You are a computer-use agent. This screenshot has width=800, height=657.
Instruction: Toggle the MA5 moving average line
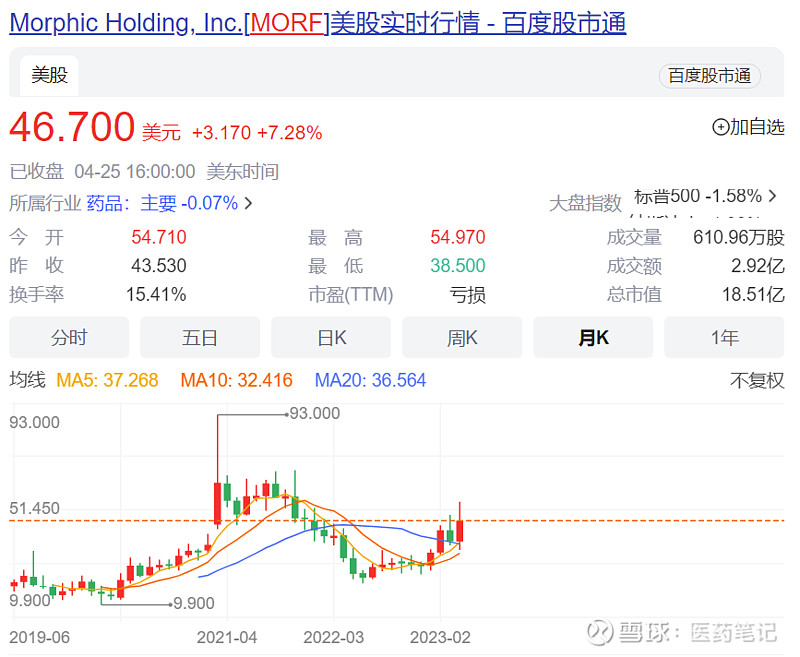pyautogui.click(x=108, y=381)
